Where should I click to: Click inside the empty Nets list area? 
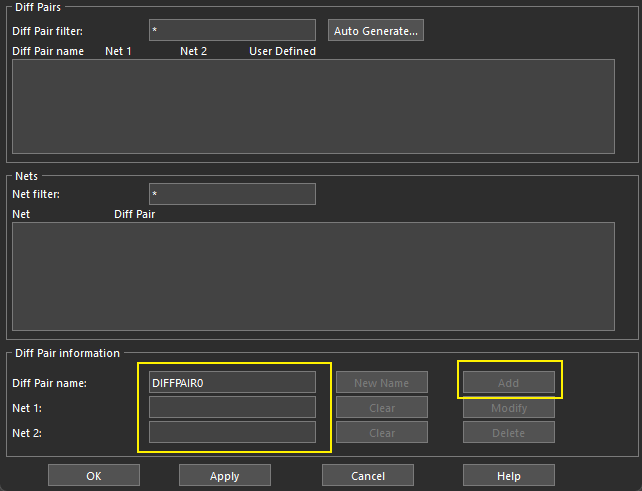313,276
